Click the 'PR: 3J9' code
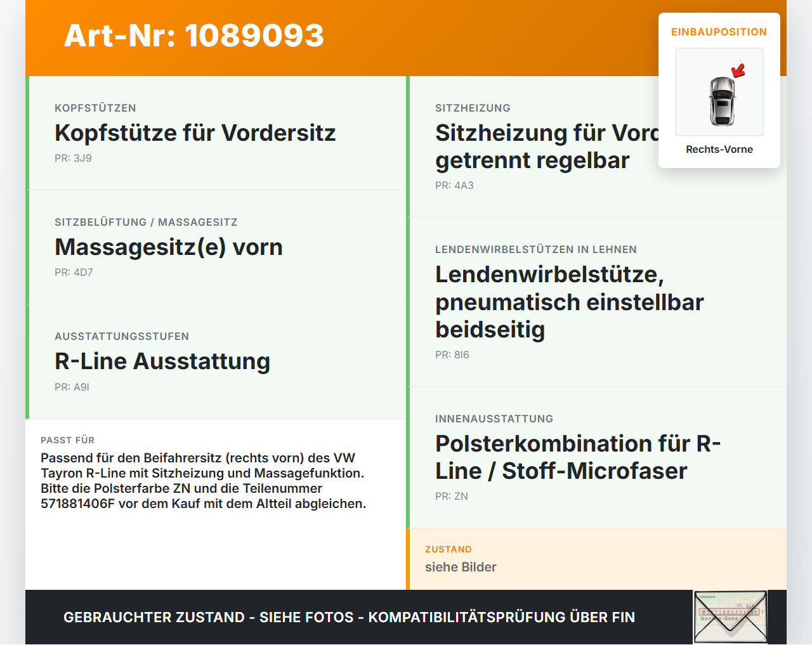This screenshot has height=645, width=812. (73, 159)
